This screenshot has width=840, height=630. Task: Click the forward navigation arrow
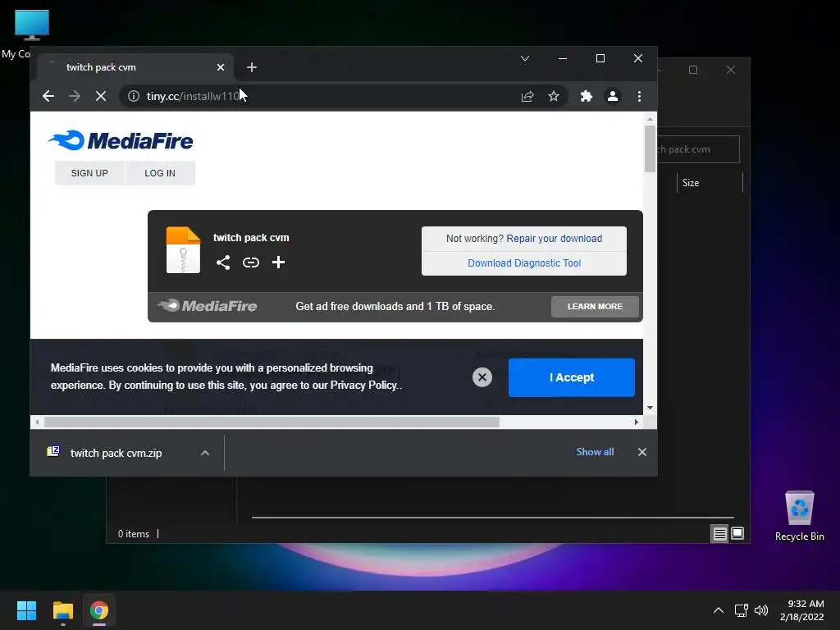75,96
